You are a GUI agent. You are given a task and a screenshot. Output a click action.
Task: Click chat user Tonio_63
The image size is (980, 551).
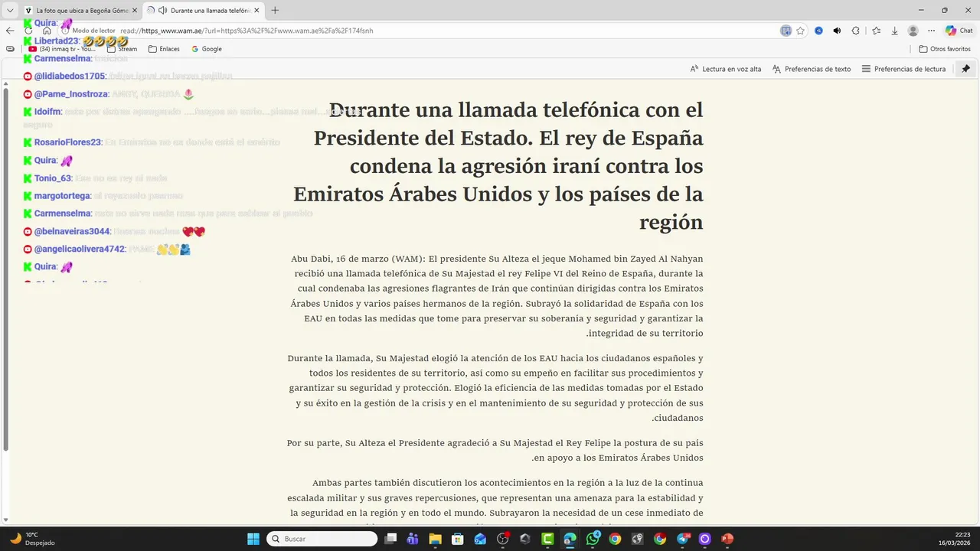[53, 178]
